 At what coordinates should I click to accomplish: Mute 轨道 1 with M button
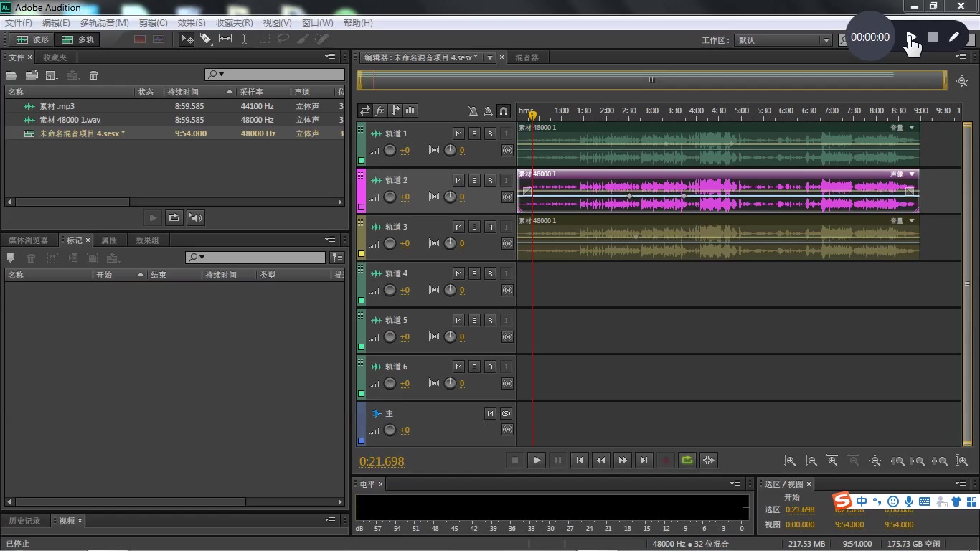pyautogui.click(x=458, y=133)
